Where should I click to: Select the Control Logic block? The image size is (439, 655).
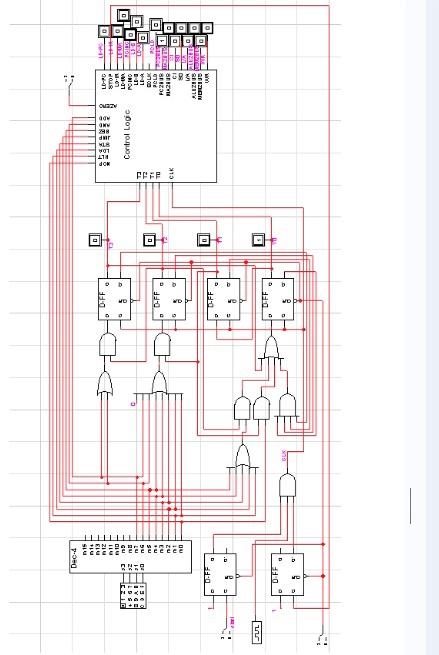pyautogui.click(x=156, y=126)
